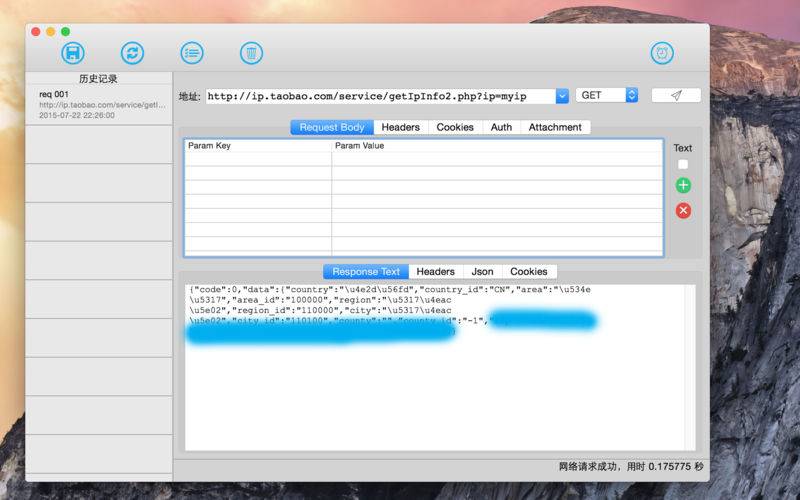800x500 pixels.
Task: Open the list view toolbar icon
Action: [192, 53]
